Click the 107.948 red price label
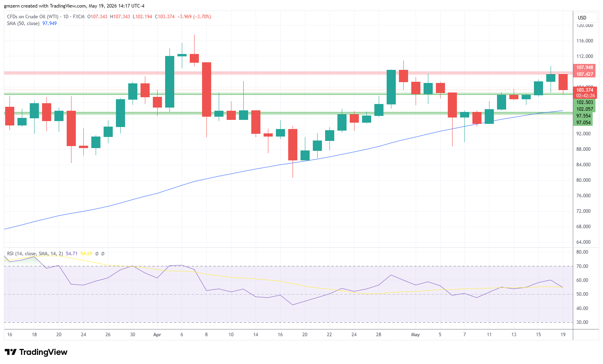Screen dimensions: 603x364 tap(585, 67)
